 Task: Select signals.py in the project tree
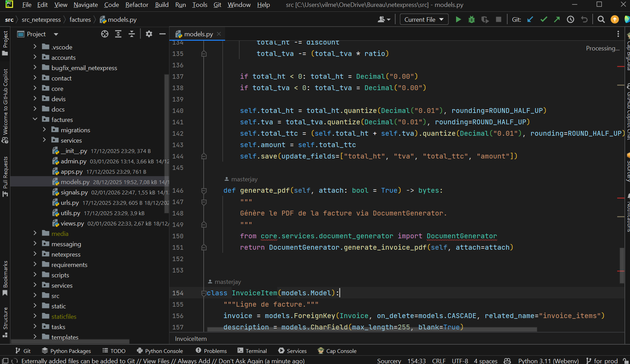coord(74,192)
